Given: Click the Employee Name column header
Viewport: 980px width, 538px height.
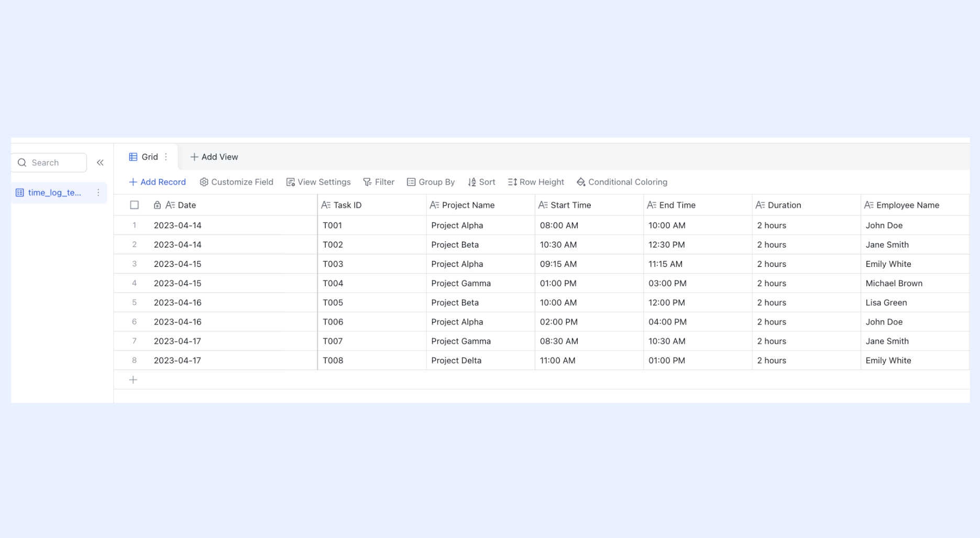Looking at the screenshot, I should (x=915, y=205).
